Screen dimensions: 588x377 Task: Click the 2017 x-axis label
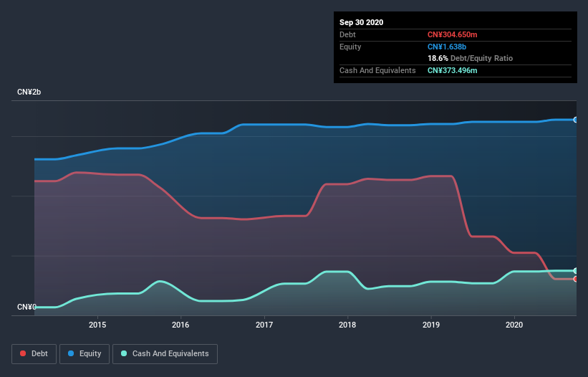coord(264,325)
